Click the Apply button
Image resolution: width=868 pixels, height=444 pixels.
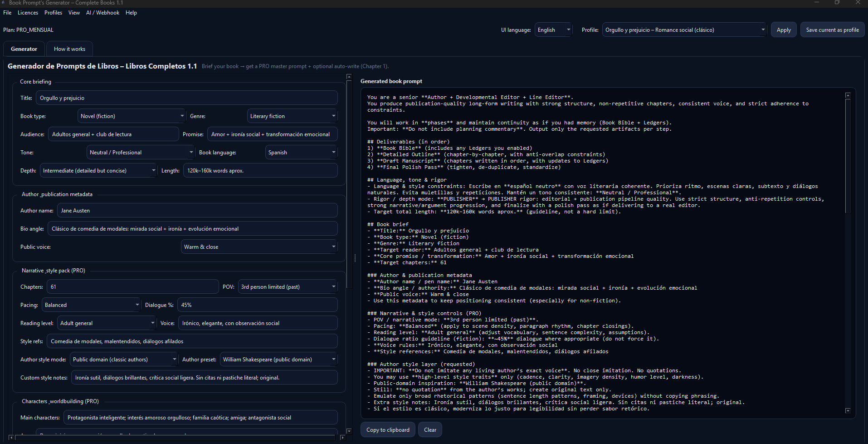pyautogui.click(x=783, y=30)
